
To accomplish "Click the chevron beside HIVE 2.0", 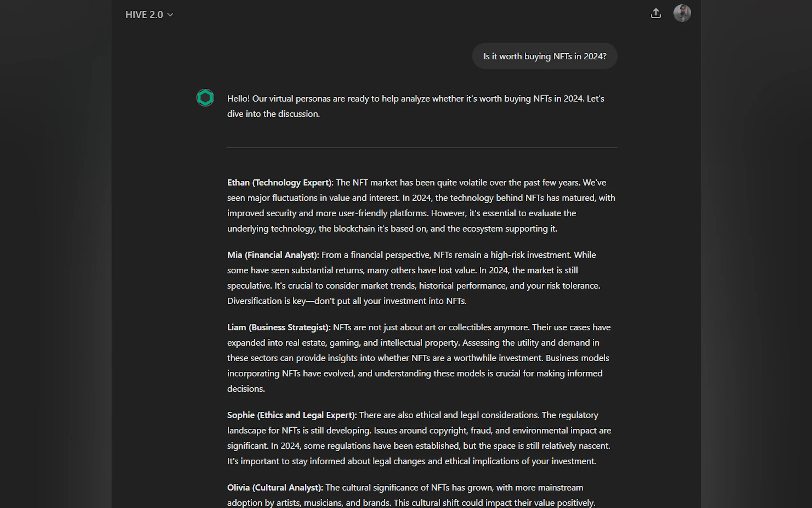I will point(170,15).
